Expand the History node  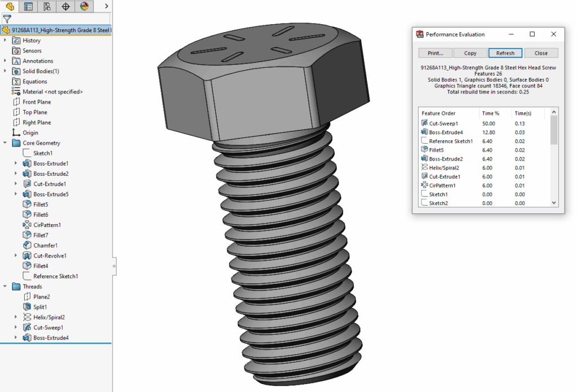(6, 41)
